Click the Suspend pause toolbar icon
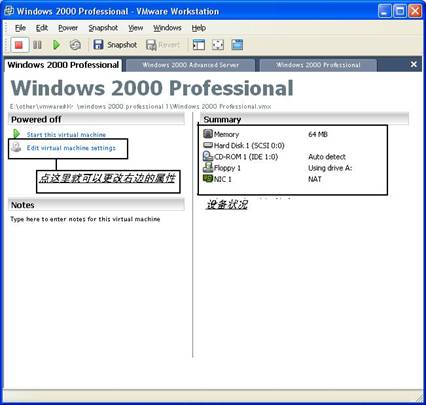This screenshot has height=405, width=426. (x=37, y=45)
